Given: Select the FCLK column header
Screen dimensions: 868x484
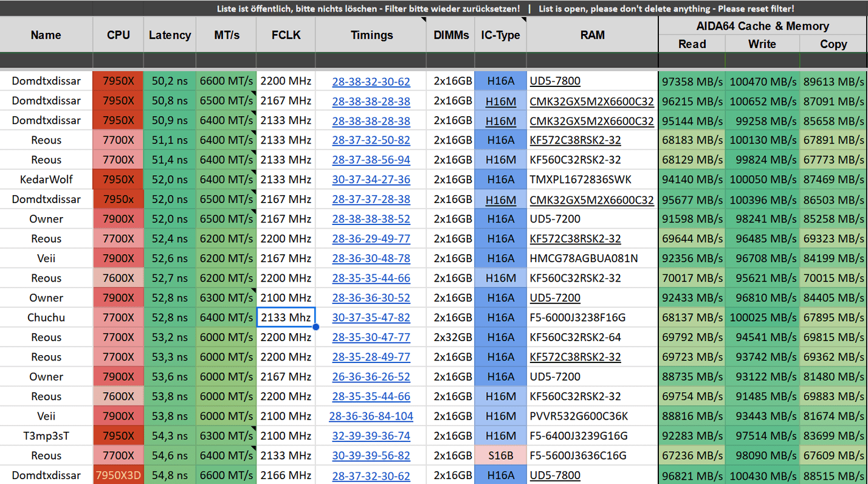Looking at the screenshot, I should 286,35.
